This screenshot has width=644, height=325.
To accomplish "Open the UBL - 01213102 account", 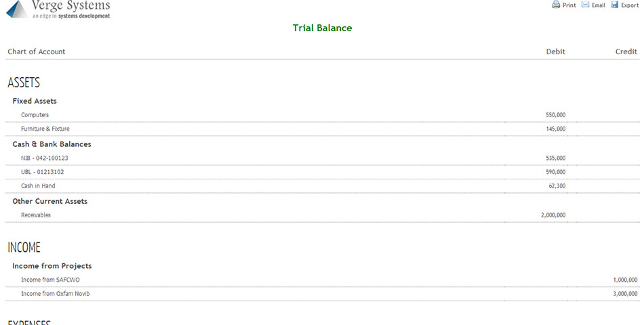I will 43,172.
